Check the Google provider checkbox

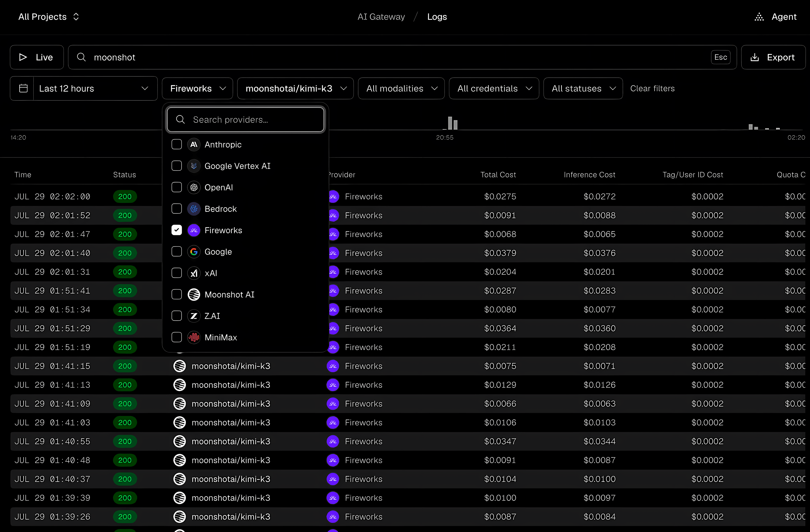177,252
